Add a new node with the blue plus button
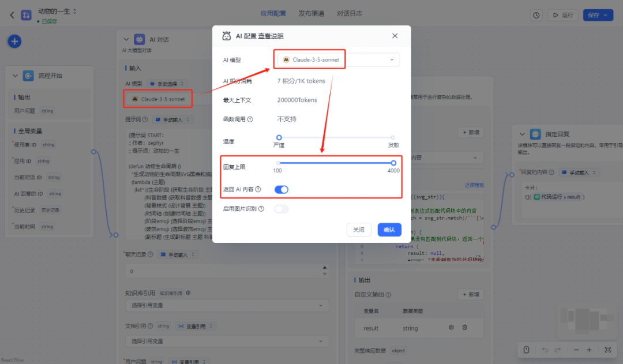Image resolution: width=623 pixels, height=364 pixels. pos(14,41)
